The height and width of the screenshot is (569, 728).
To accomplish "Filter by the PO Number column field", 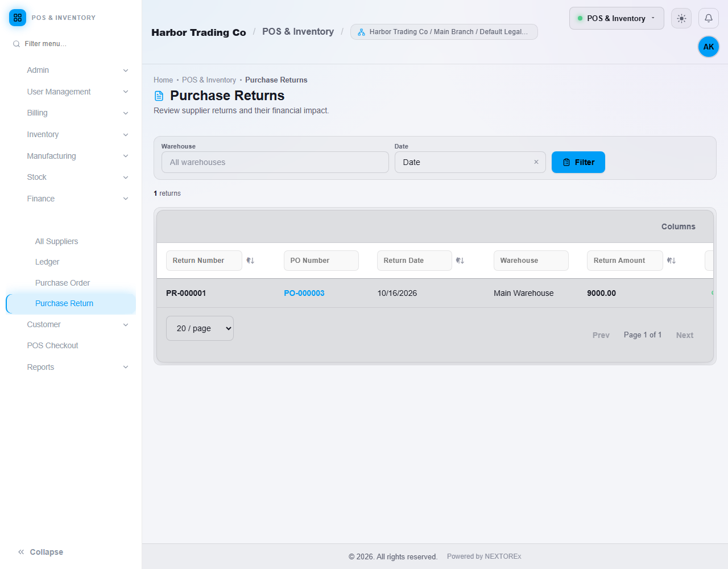I will pyautogui.click(x=321, y=261).
